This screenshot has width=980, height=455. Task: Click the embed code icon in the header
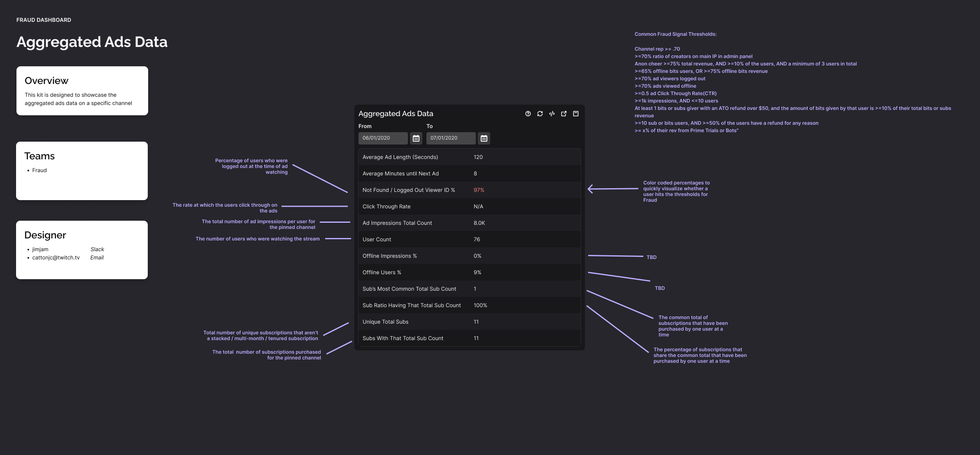point(552,114)
